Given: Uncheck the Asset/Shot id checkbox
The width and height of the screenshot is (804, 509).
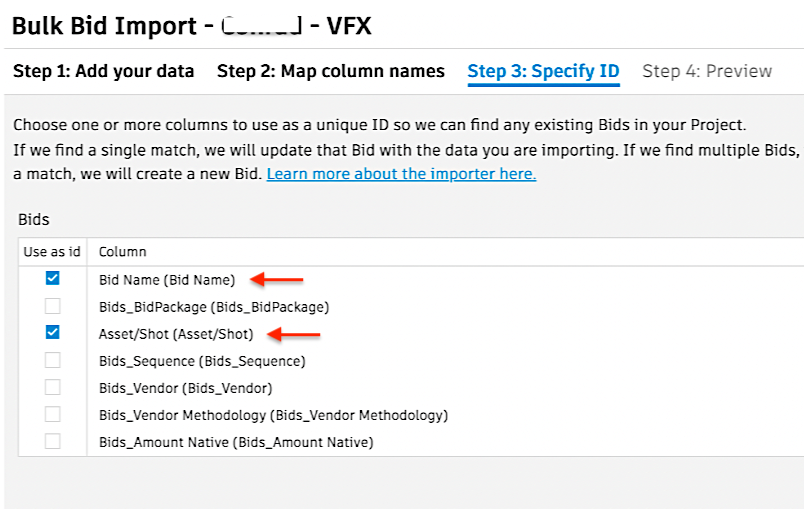Looking at the screenshot, I should (x=53, y=333).
